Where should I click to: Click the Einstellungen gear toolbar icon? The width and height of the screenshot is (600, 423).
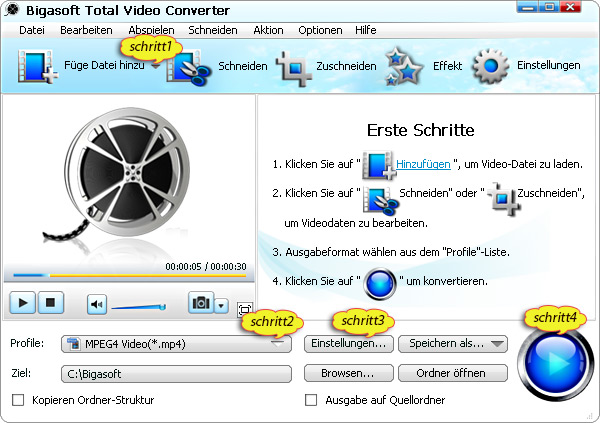pyautogui.click(x=491, y=66)
